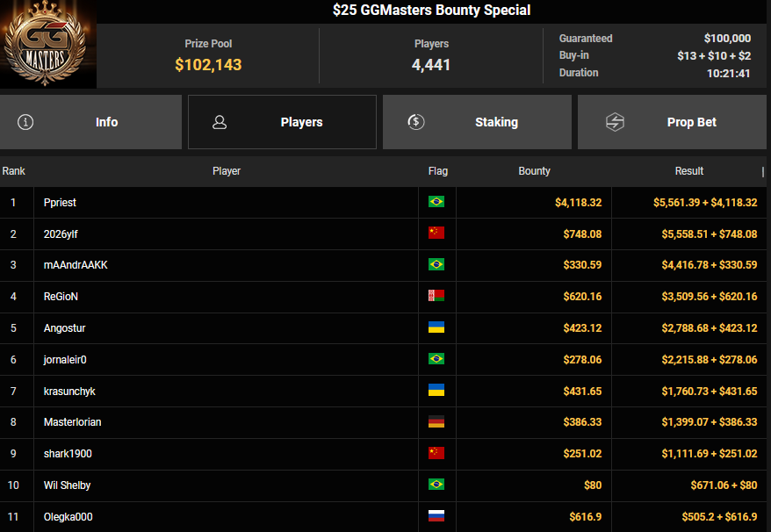771x532 pixels.
Task: Sort by the Rank column header
Action: (14, 171)
